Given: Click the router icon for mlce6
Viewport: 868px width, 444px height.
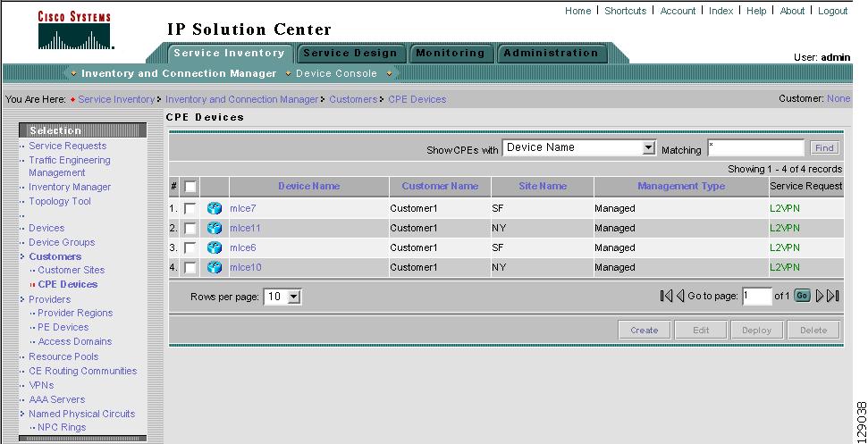Looking at the screenshot, I should click(x=215, y=247).
